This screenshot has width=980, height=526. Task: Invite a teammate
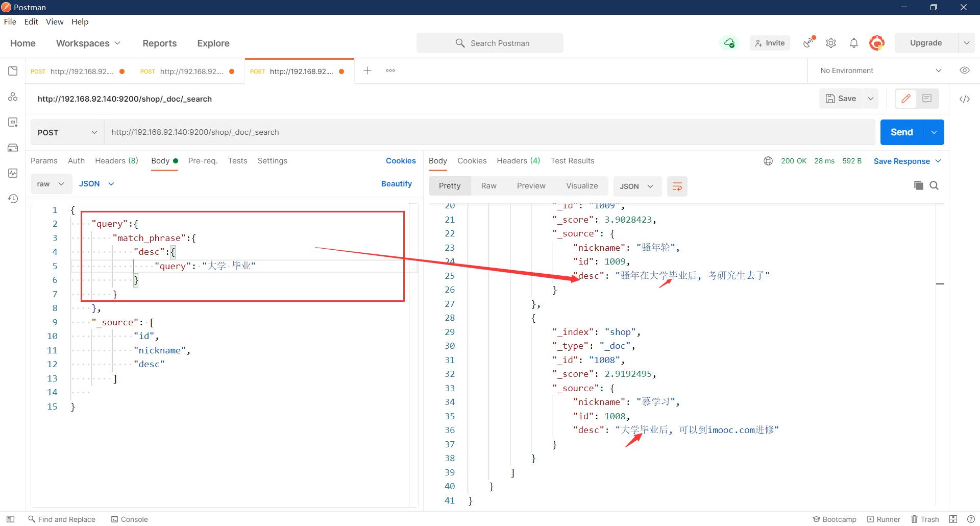pos(770,43)
